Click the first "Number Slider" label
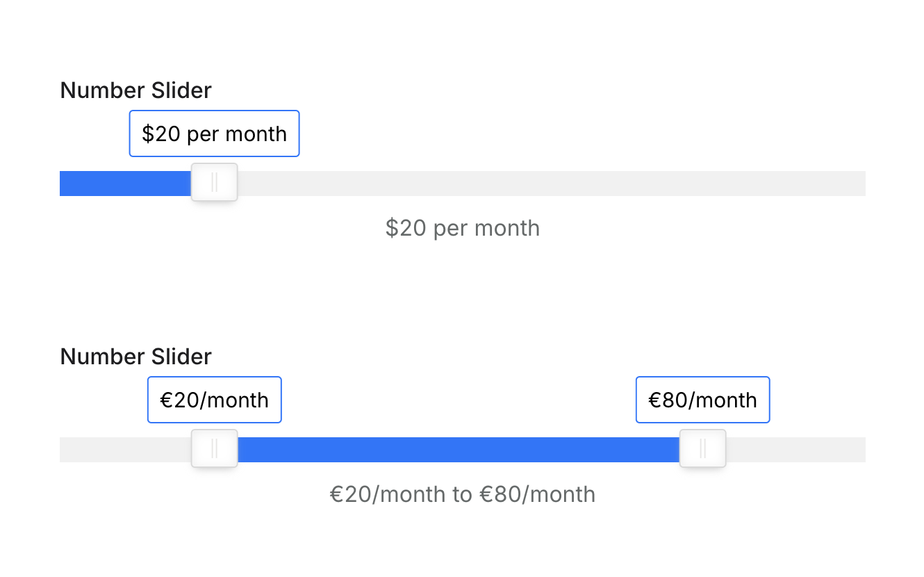Image resolution: width=924 pixels, height=577 pixels. click(136, 90)
